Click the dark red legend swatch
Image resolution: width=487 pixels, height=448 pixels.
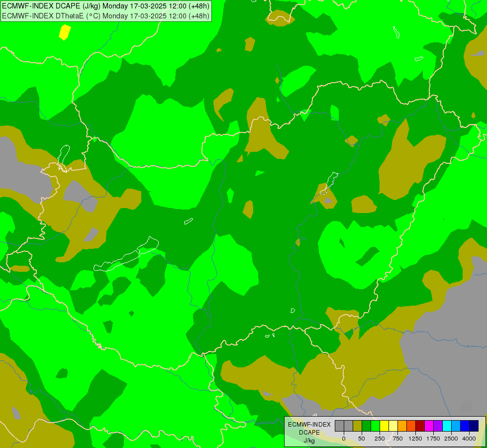(420, 426)
